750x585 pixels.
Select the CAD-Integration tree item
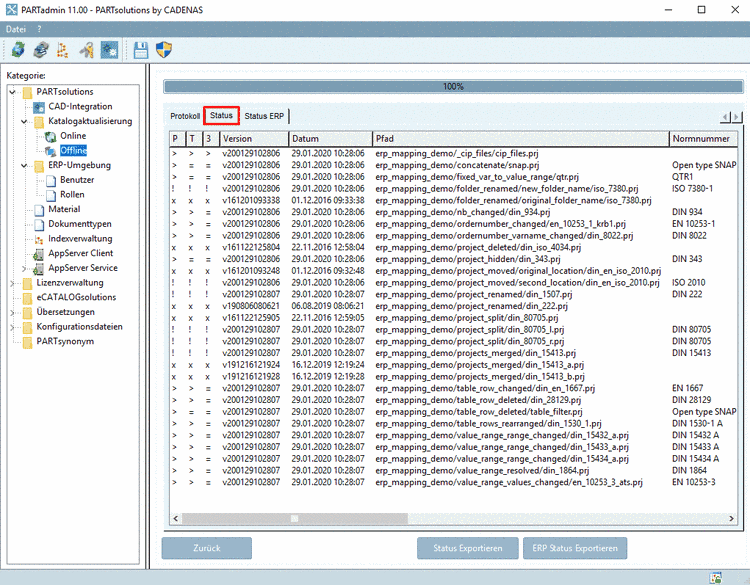pyautogui.click(x=80, y=107)
